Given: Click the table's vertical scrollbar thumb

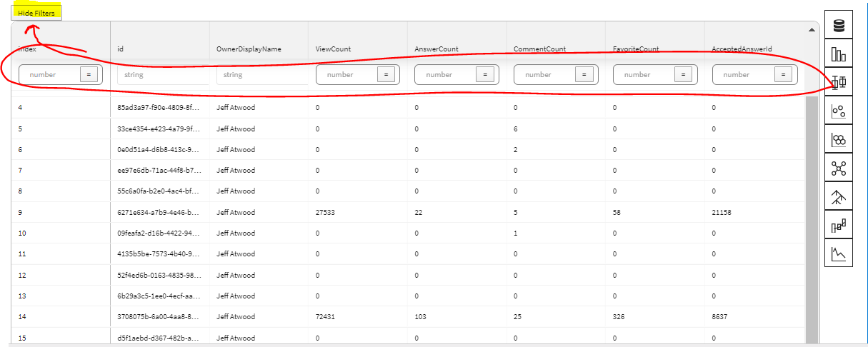Looking at the screenshot, I should (x=812, y=220).
